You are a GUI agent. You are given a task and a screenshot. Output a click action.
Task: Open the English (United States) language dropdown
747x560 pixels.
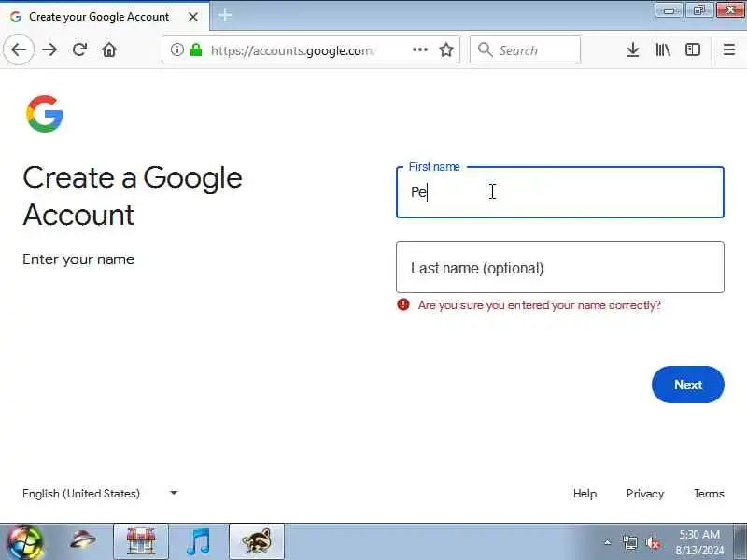coord(100,494)
